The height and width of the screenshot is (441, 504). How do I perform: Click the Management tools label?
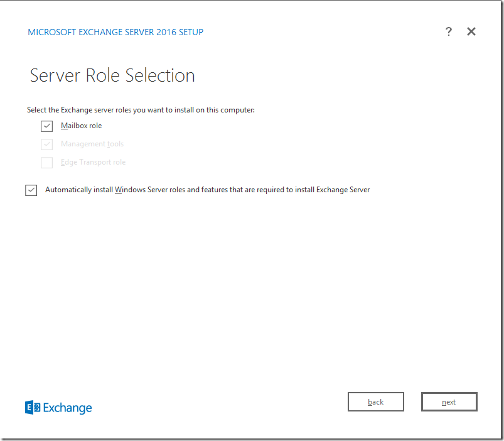(x=92, y=144)
